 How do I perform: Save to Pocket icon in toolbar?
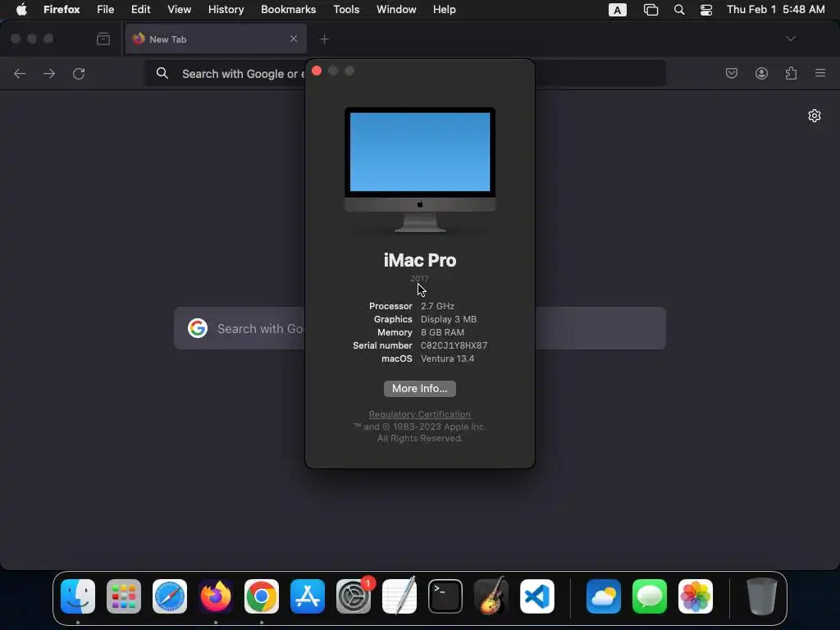732,73
